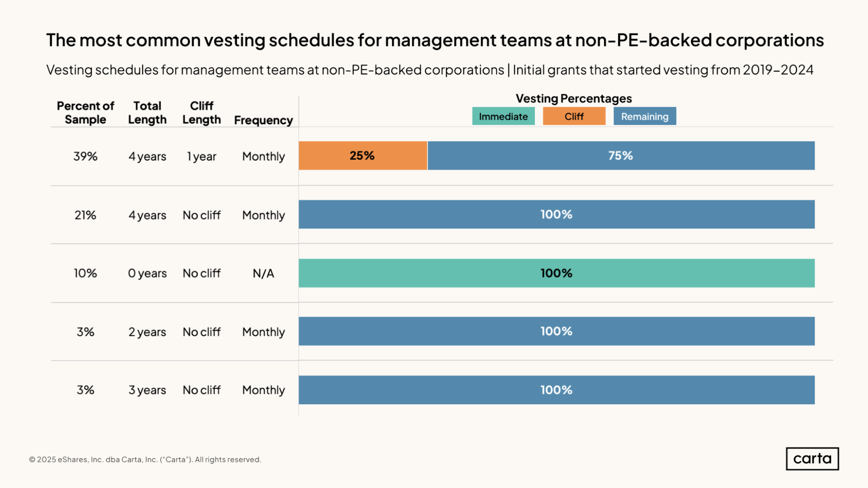This screenshot has height=488, width=868.
Task: Click the orange Cliff legend swatch
Action: pos(574,116)
